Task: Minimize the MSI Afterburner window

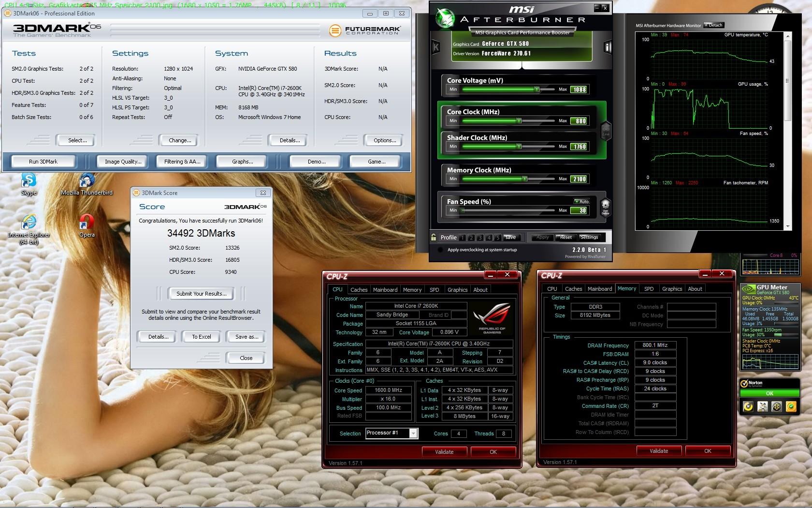Action: [x=597, y=8]
